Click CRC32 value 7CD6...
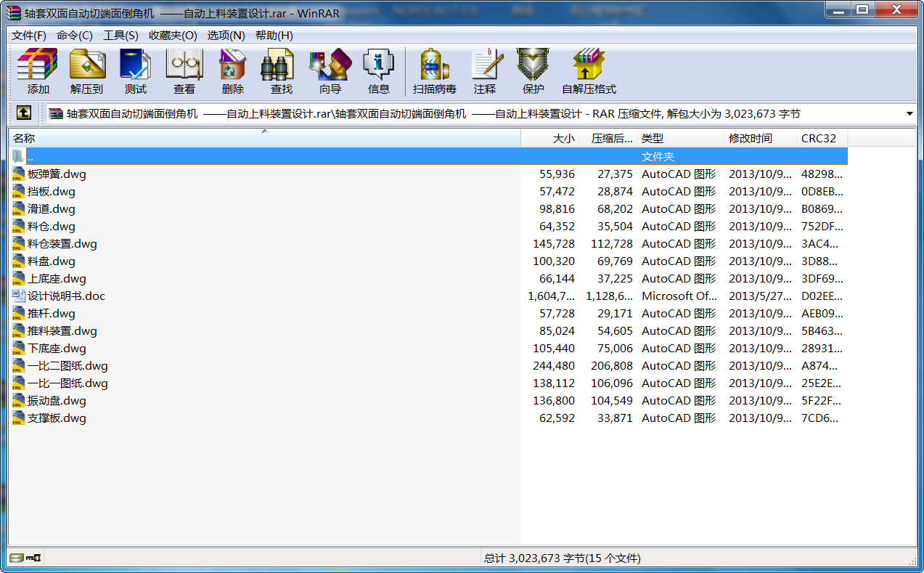 pos(819,418)
